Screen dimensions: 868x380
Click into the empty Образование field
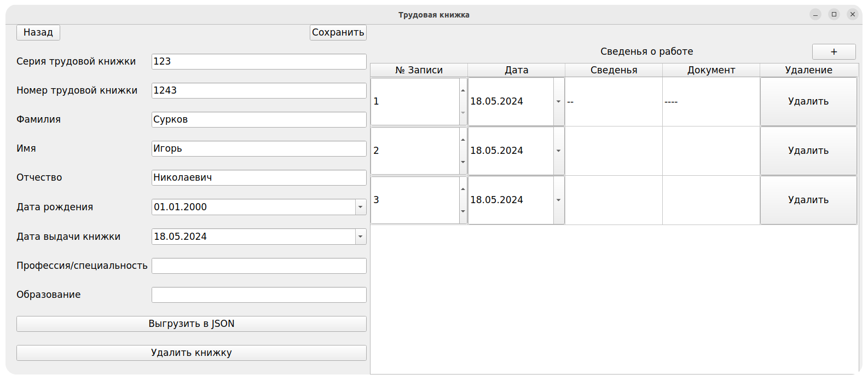[x=258, y=295]
